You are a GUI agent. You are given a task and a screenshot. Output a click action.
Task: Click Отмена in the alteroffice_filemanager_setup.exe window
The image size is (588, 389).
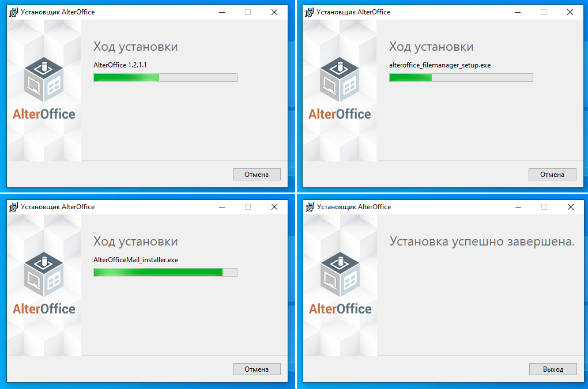coord(552,174)
